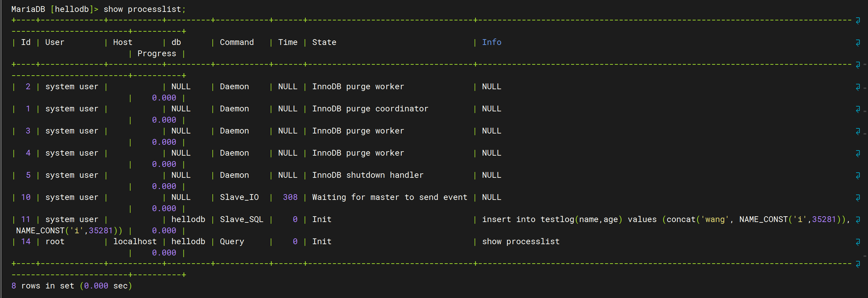Click the 'insert into testlog' query text

[528, 219]
